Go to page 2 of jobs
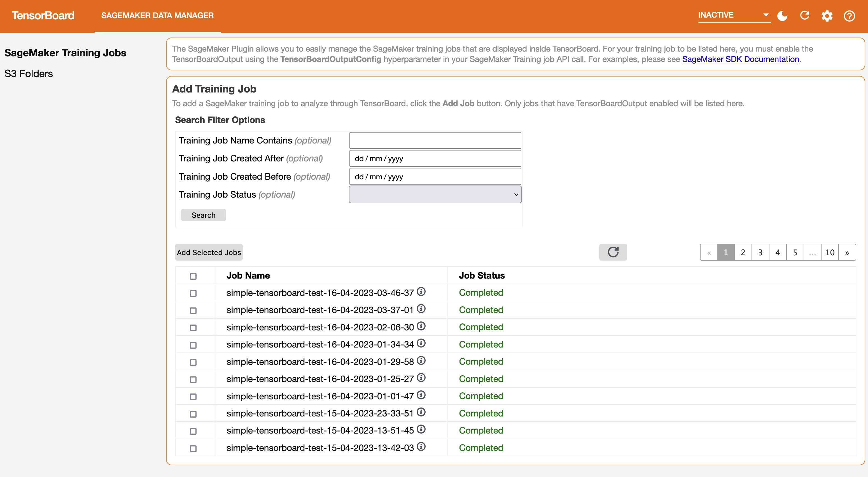 click(x=743, y=252)
